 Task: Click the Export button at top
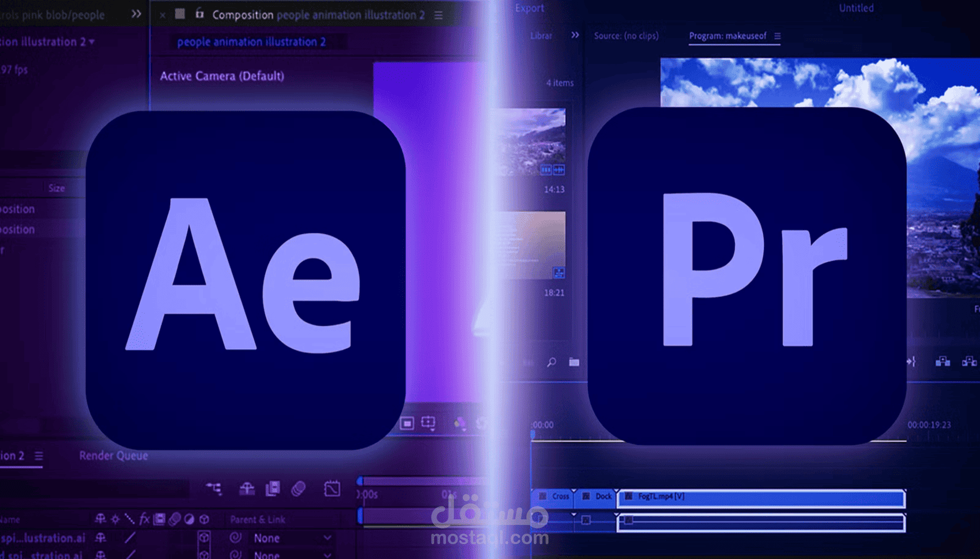529,8
